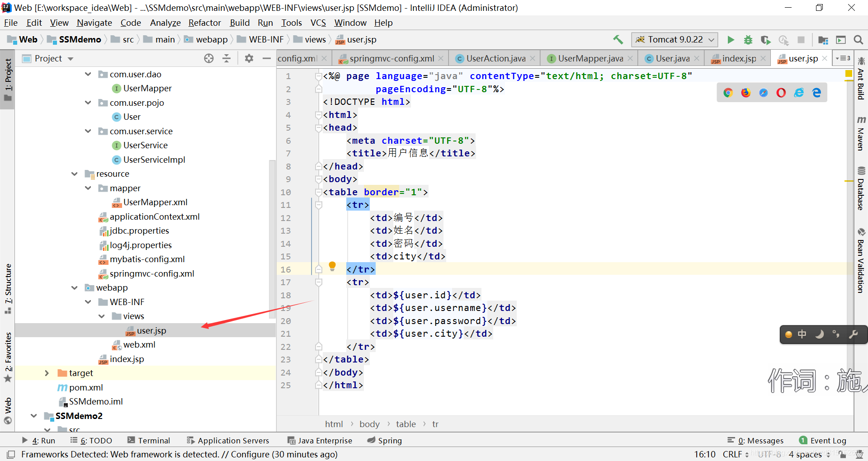Collapse all in Project panel
868x461 pixels.
(226, 58)
